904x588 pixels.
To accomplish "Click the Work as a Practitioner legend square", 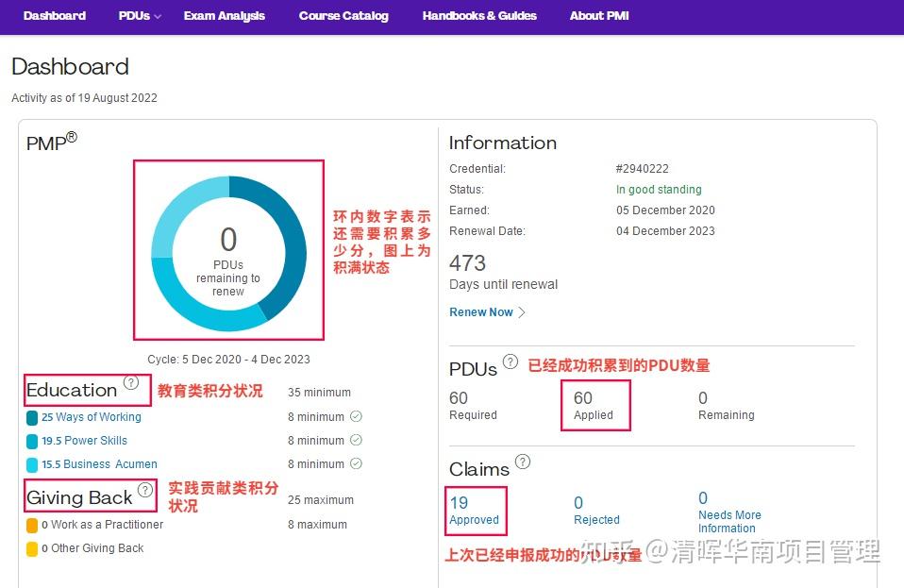I will [x=31, y=524].
